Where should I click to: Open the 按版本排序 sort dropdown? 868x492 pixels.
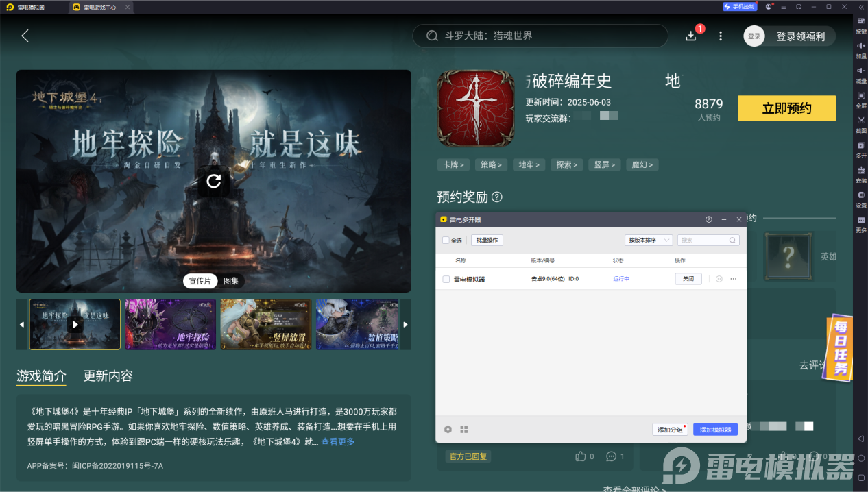647,240
